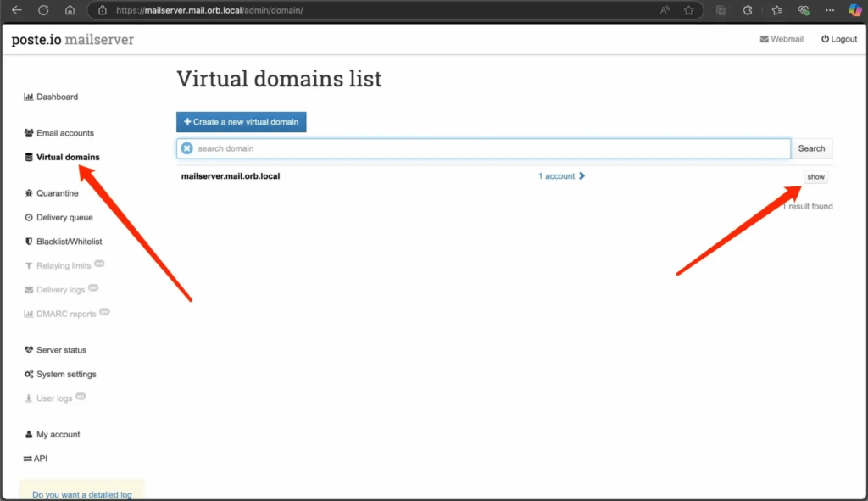Select Virtual domains in the sidebar
The image size is (868, 501).
pyautogui.click(x=67, y=158)
